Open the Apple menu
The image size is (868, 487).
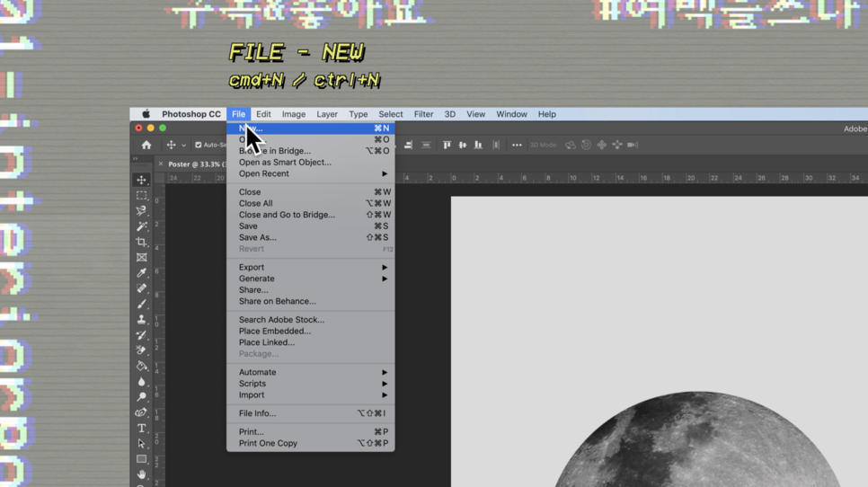tap(146, 114)
